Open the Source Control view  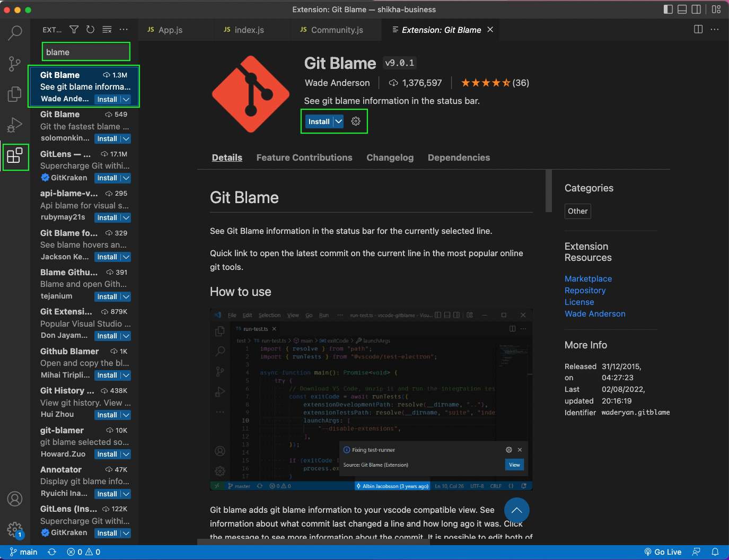click(x=15, y=64)
